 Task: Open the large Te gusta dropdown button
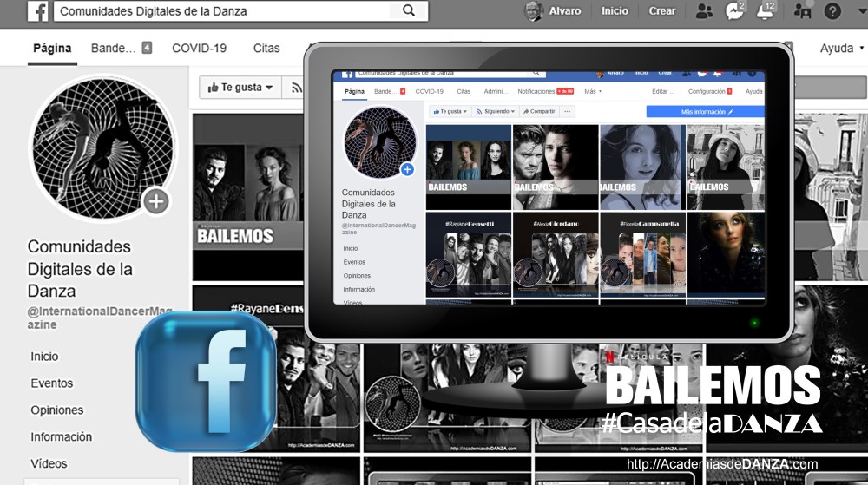[x=240, y=88]
